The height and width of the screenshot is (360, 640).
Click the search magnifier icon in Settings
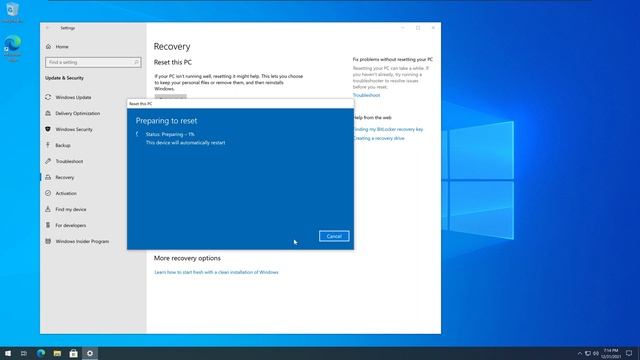pyautogui.click(x=136, y=62)
